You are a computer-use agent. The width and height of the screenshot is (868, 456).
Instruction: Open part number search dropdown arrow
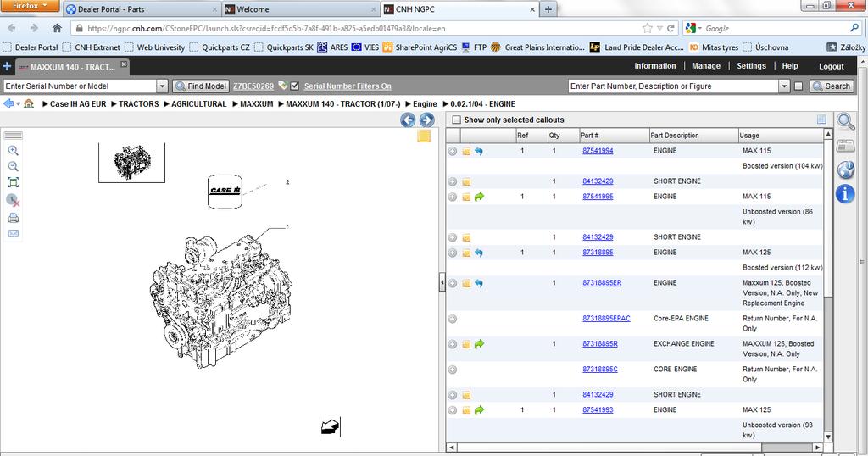coord(784,86)
